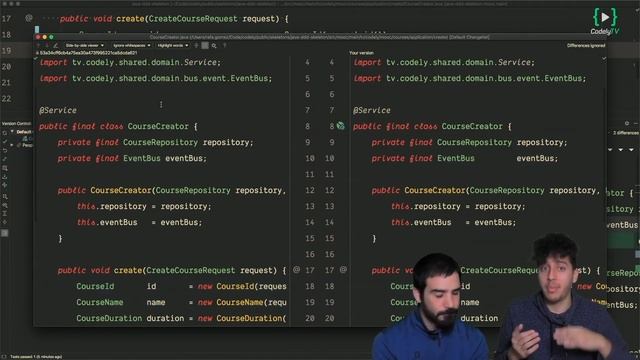Click the middle down arrow under '2 differences'
The height and width of the screenshot is (360, 640).
point(620,150)
